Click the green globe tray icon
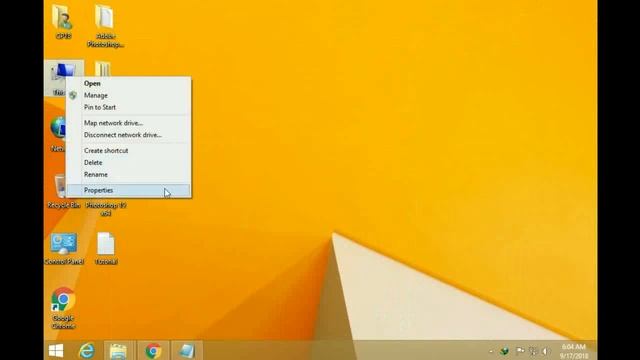Viewport: 640px width, 360px height. click(504, 351)
